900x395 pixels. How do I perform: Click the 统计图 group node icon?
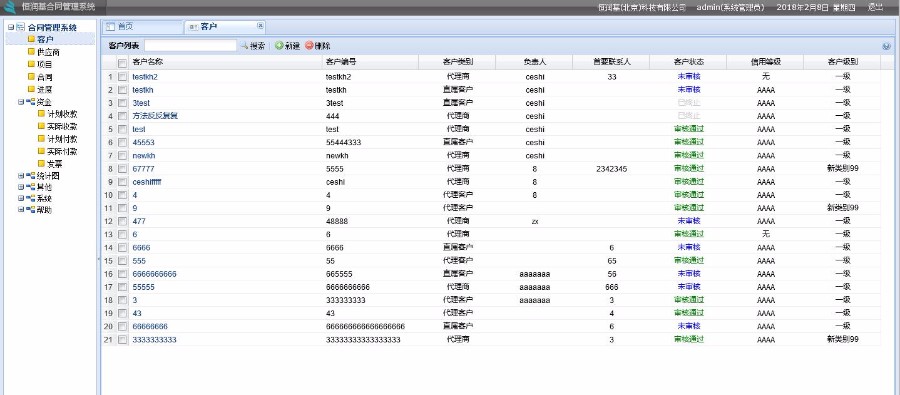tap(30, 176)
